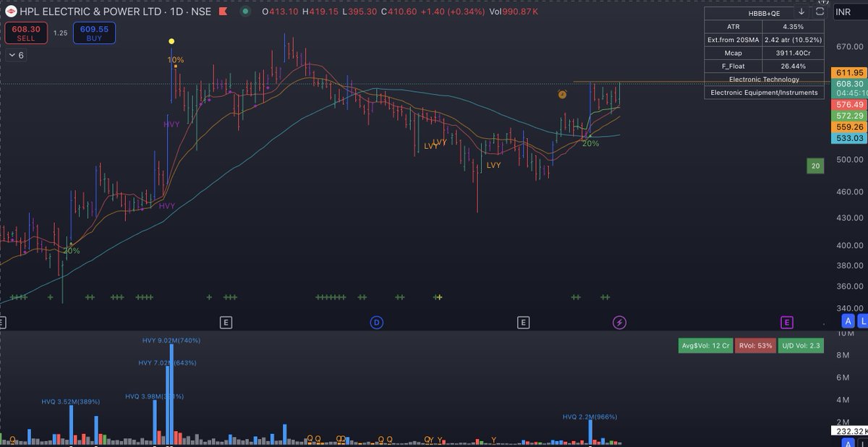Image resolution: width=868 pixels, height=447 pixels.
Task: Click the HVQ 3.52M(389%) volume label
Action: pos(71,401)
